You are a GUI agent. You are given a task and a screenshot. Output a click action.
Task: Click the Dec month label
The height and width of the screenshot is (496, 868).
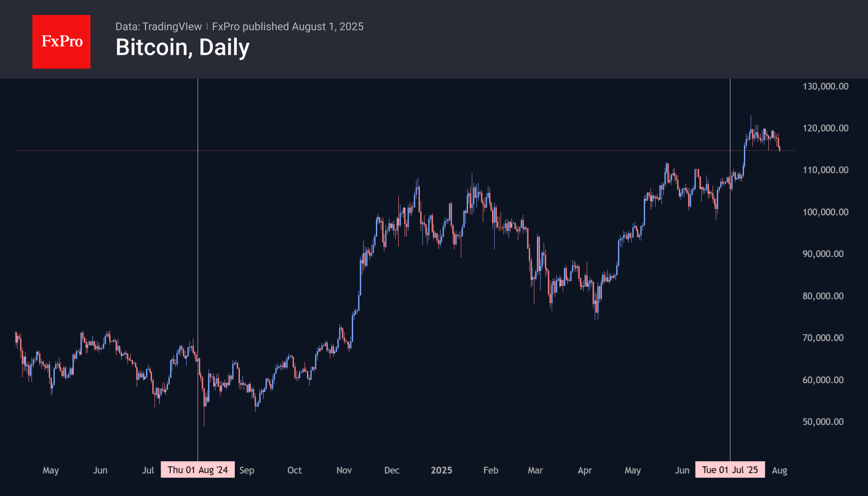(x=392, y=470)
